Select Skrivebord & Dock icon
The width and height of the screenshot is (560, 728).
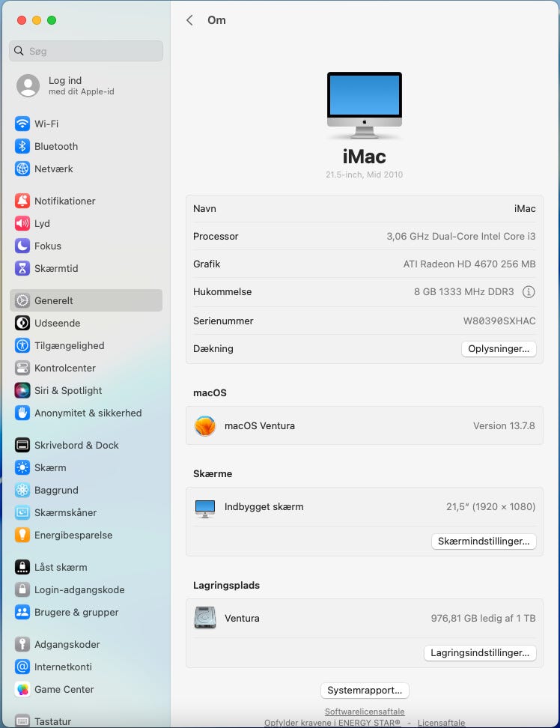(x=22, y=445)
